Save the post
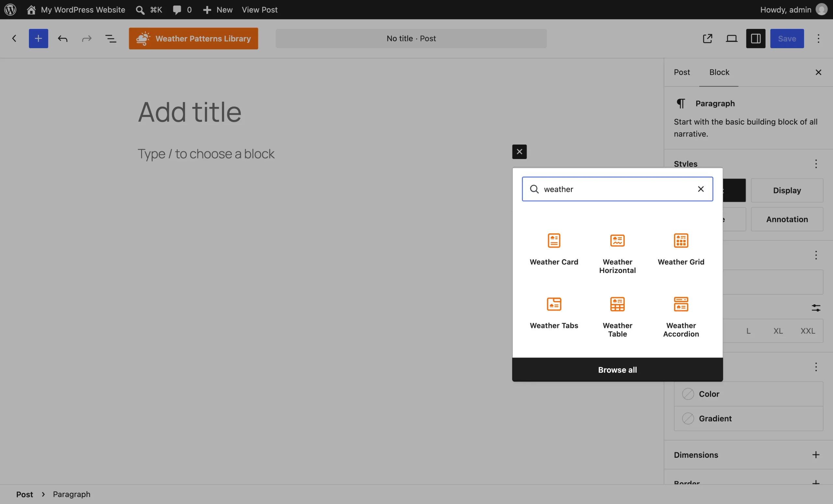Viewport: 833px width, 504px height. [787, 38]
